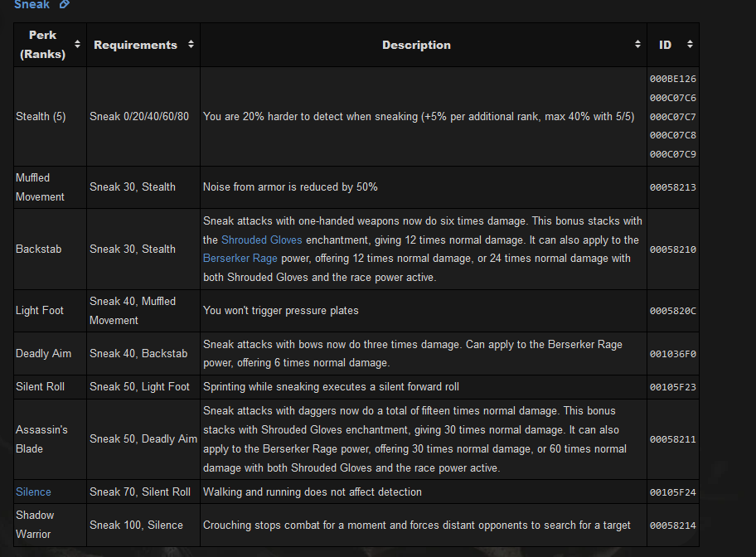
Task: Click the Requirements column header text
Action: pos(135,45)
